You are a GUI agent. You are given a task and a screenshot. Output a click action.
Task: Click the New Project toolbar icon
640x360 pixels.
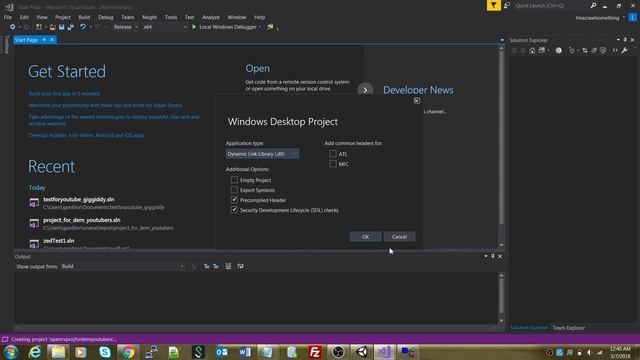tap(39, 27)
